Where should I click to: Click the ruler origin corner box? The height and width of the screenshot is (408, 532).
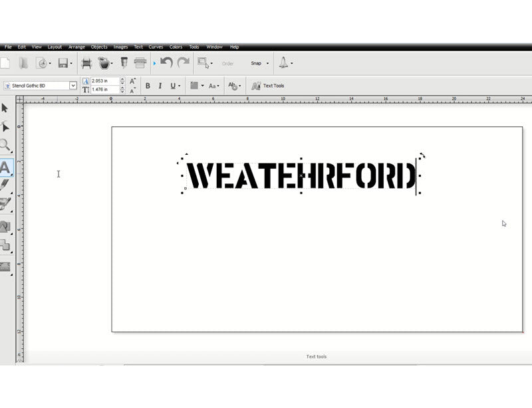click(x=20, y=100)
